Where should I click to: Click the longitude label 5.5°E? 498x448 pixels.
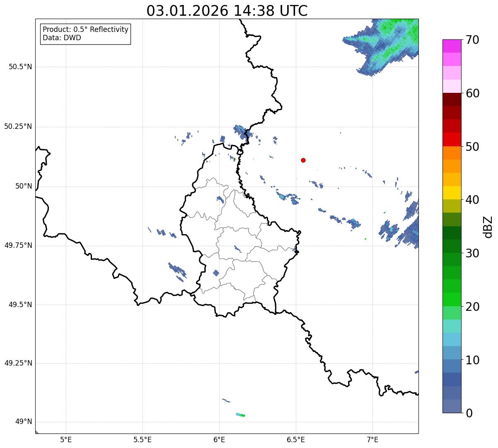(143, 439)
